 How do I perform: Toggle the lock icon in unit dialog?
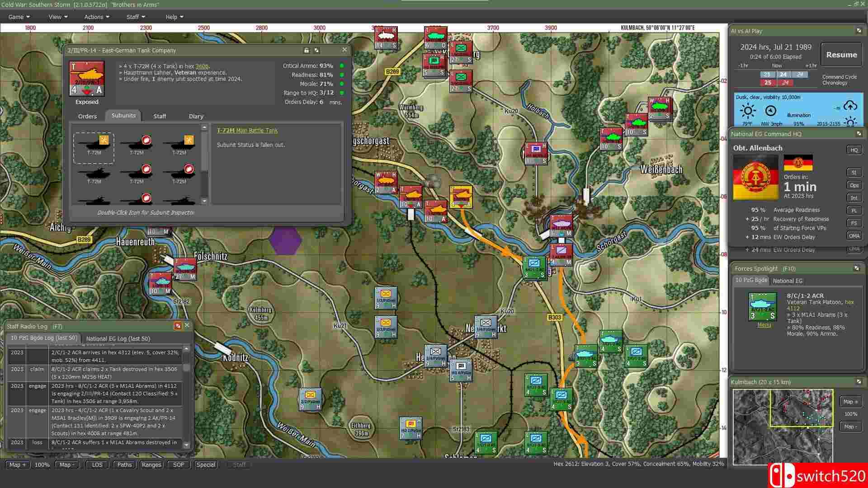pos(307,50)
